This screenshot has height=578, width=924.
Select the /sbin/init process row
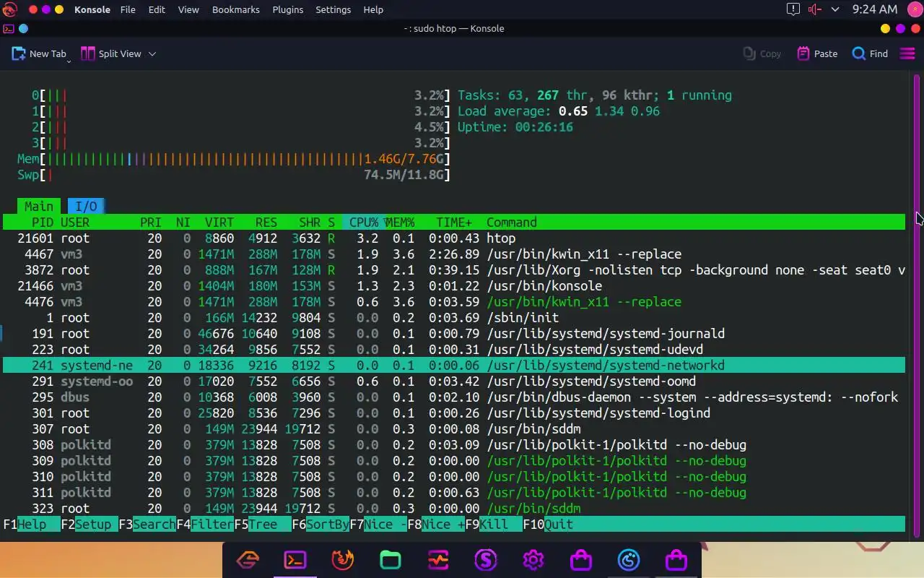click(x=454, y=318)
